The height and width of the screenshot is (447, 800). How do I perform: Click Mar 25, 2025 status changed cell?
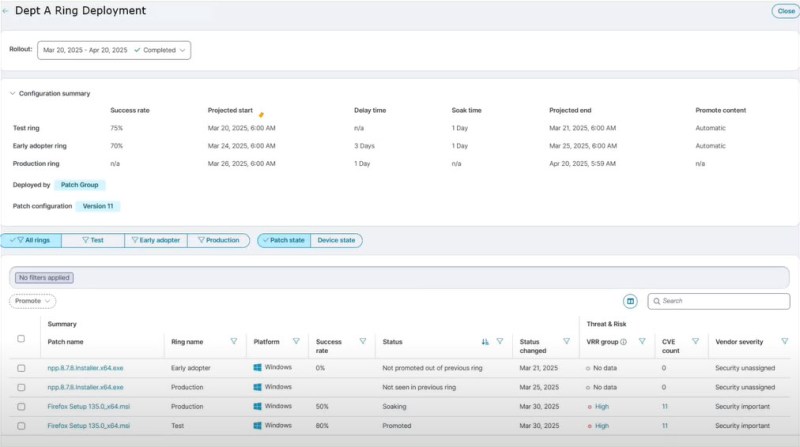(539, 387)
